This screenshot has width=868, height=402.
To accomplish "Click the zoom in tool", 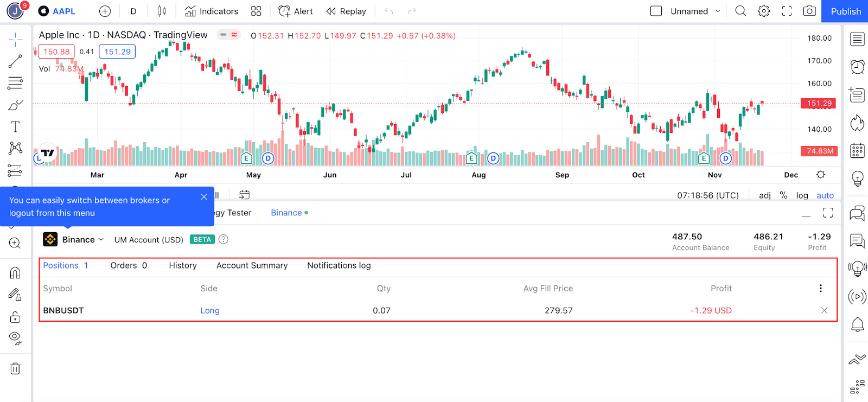I will [15, 243].
